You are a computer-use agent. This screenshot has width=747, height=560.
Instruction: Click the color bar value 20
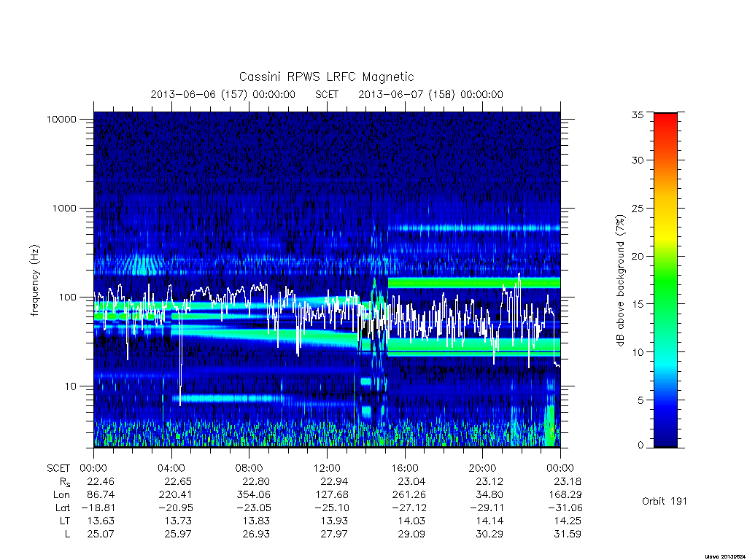pos(638,256)
